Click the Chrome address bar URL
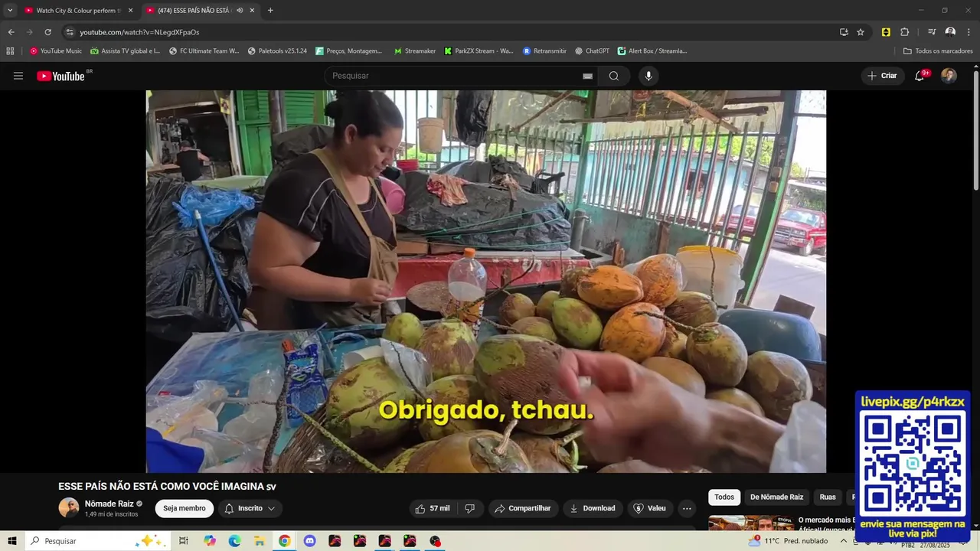This screenshot has height=551, width=980. (x=139, y=32)
